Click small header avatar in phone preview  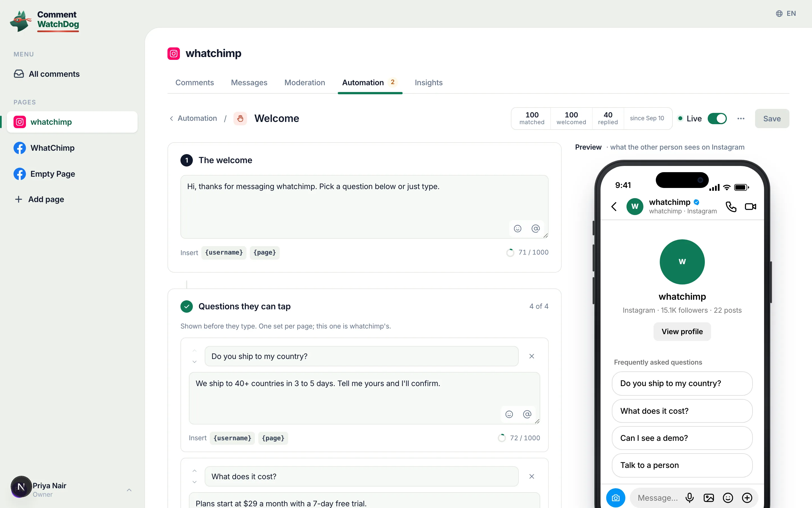click(635, 206)
